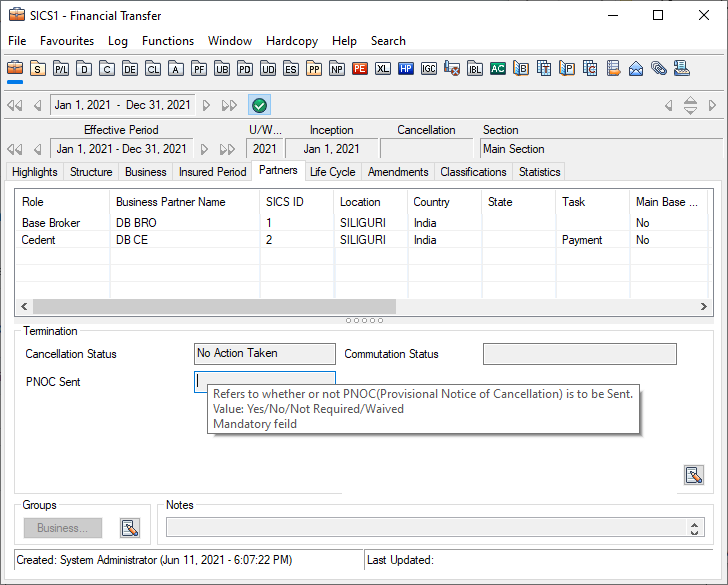Click the green AC toolbar icon

point(498,69)
